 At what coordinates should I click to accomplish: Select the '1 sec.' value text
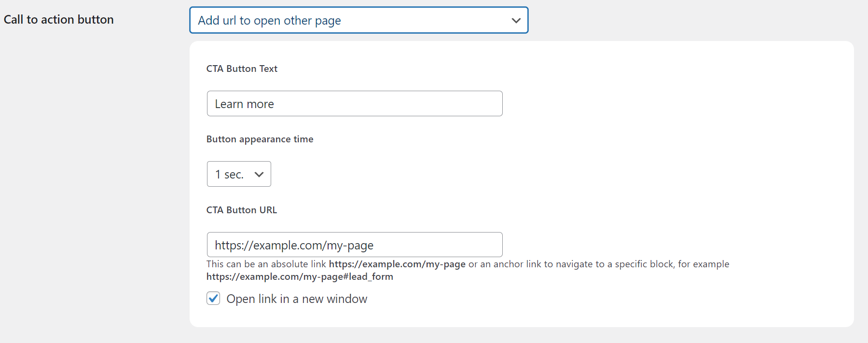pyautogui.click(x=229, y=174)
